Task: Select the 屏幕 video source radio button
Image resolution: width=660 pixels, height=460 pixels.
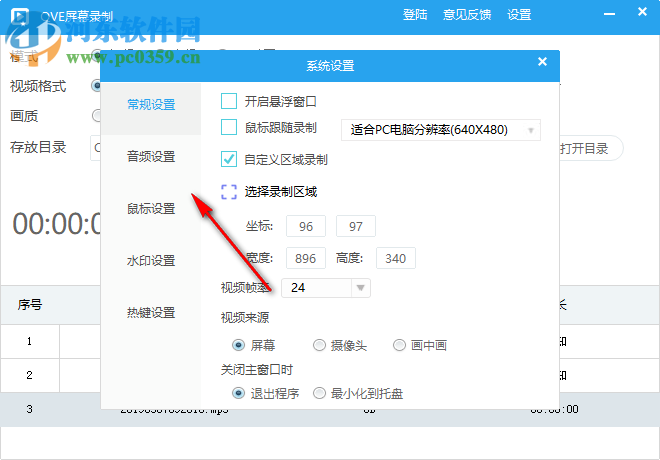Action: coord(238,346)
